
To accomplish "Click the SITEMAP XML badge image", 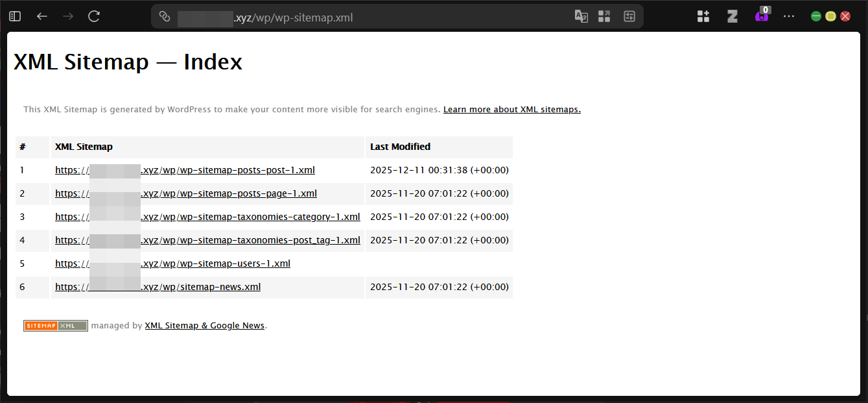I will [55, 325].
